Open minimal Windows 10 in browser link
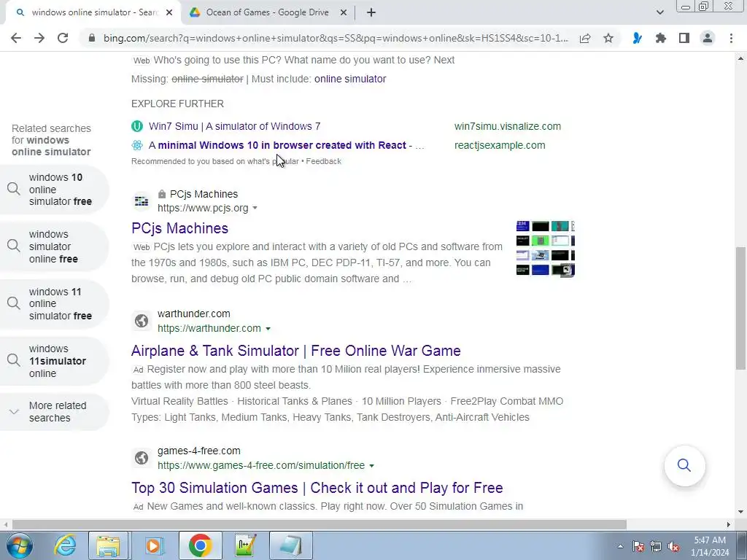This screenshot has width=747, height=560. [x=286, y=145]
